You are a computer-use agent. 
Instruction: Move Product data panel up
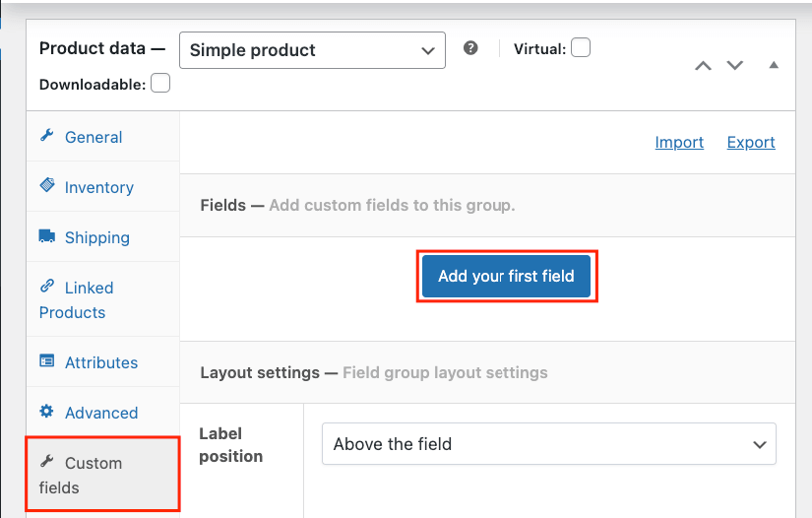(x=703, y=66)
